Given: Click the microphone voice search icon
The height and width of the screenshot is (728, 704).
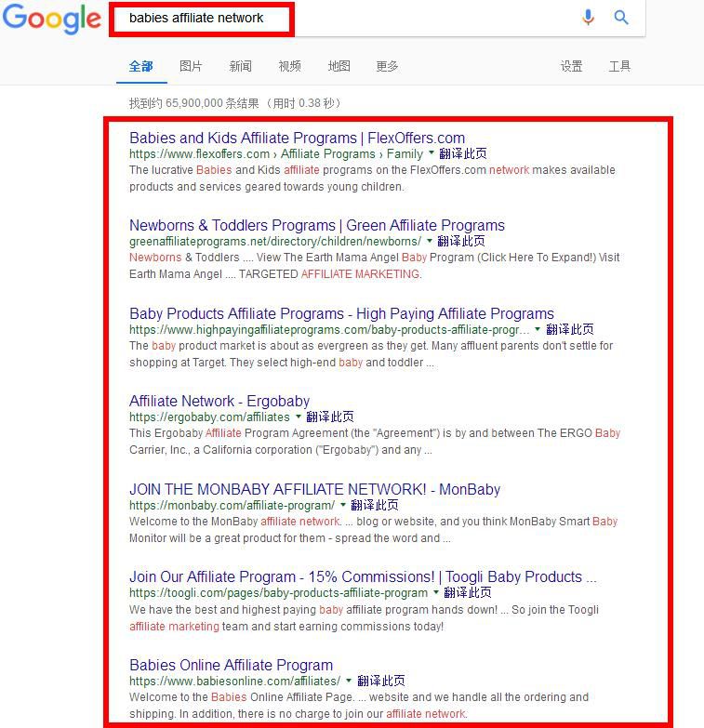Looking at the screenshot, I should click(588, 18).
